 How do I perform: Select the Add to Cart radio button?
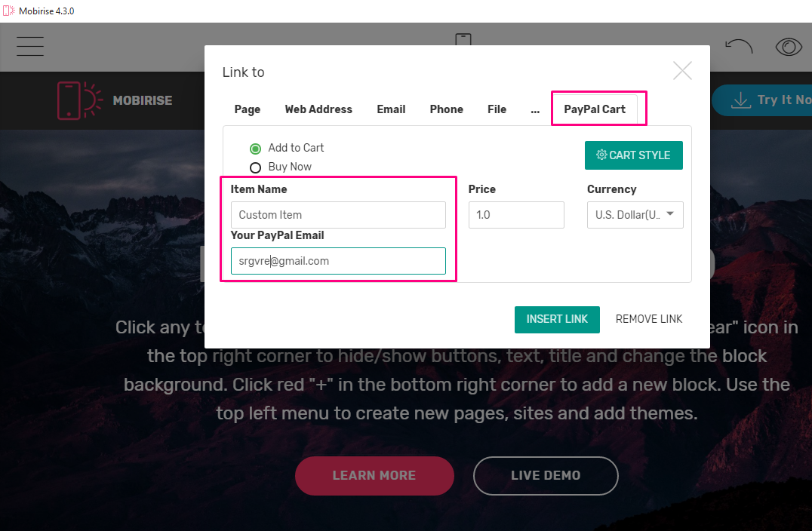255,149
